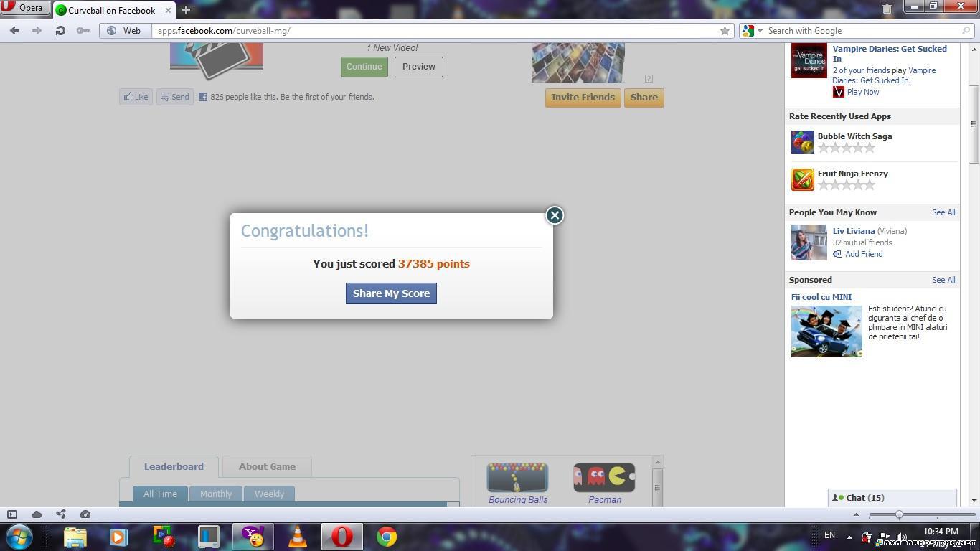Adjust the page zoom slider
The image size is (980, 551).
(x=899, y=514)
